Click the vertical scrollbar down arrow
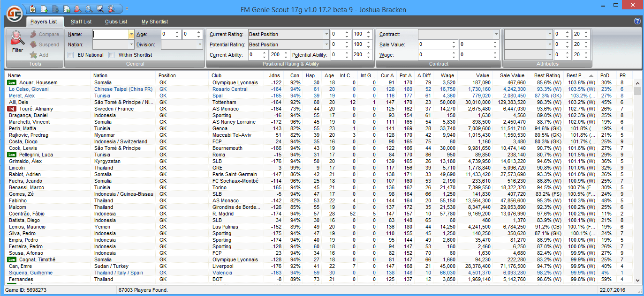644x296 pixels. (x=637, y=280)
